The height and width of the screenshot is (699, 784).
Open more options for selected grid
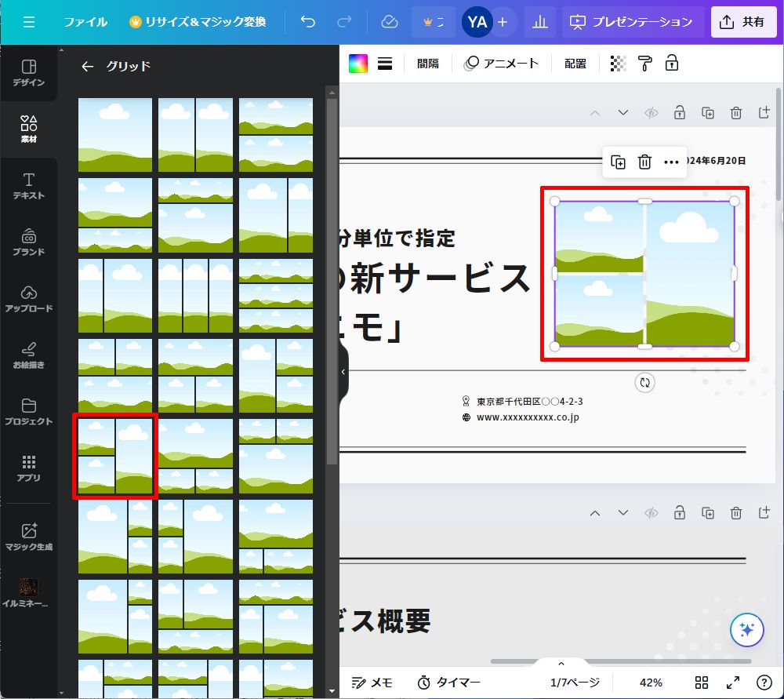tap(671, 162)
